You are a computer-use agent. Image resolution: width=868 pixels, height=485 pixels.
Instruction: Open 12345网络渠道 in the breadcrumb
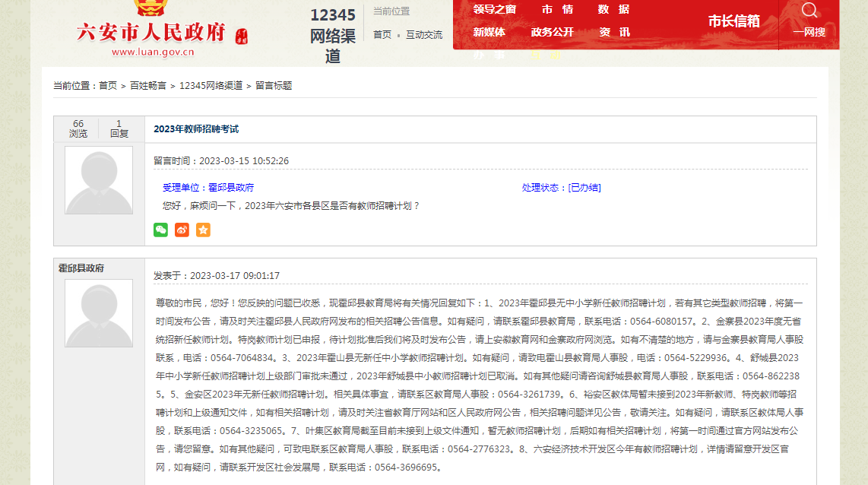[x=211, y=86]
